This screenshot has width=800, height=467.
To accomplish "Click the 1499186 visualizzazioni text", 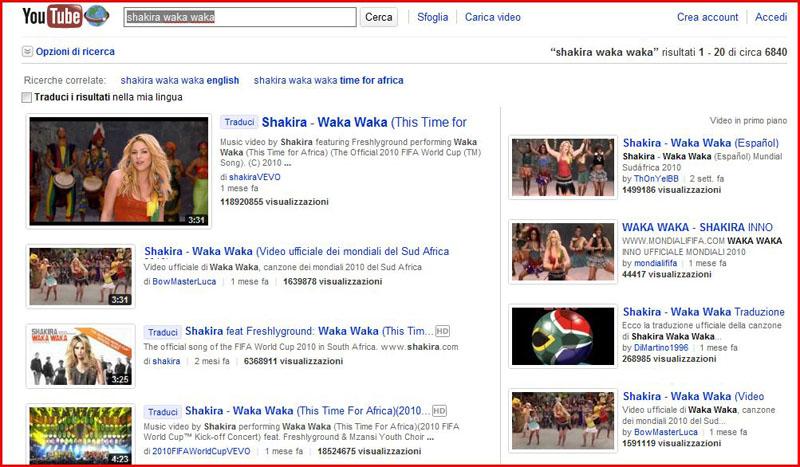I will (x=671, y=190).
